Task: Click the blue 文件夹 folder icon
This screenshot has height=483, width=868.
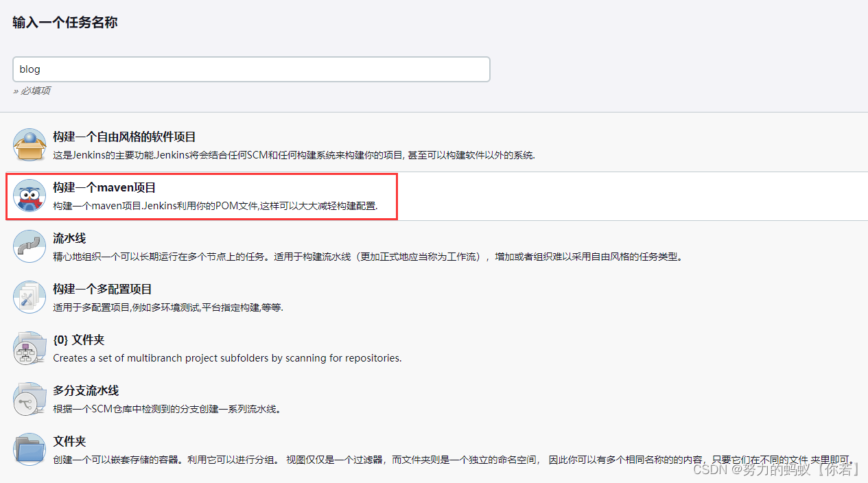Action: (30, 449)
